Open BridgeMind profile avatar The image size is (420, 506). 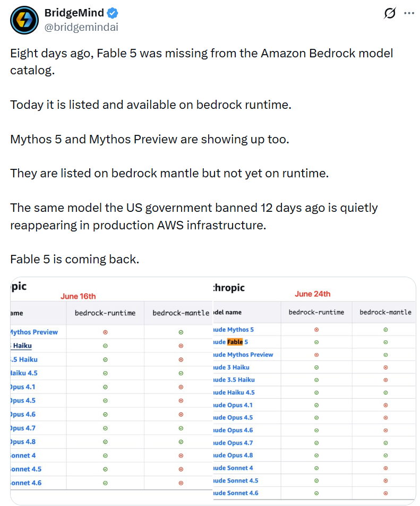pos(24,20)
